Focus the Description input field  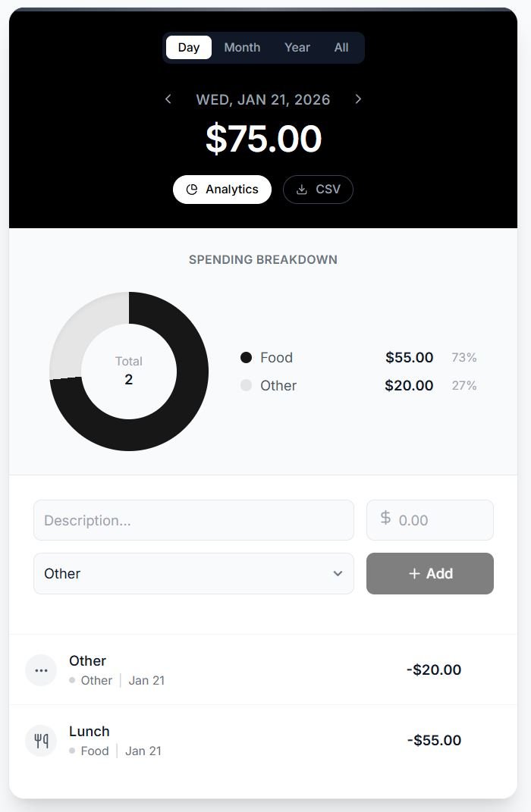click(x=193, y=520)
